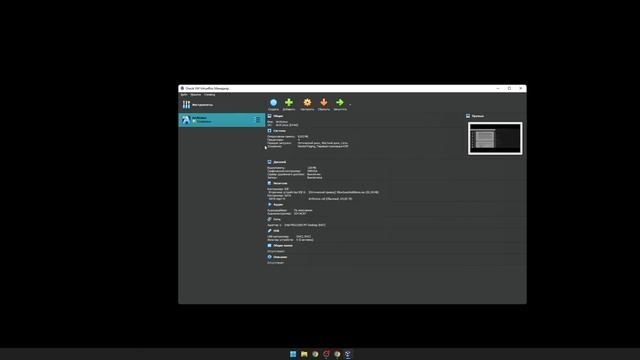This screenshot has width=640, height=360.
Task: Select the Инструменты (Tools) item in the sidebar
Action: [x=222, y=105]
